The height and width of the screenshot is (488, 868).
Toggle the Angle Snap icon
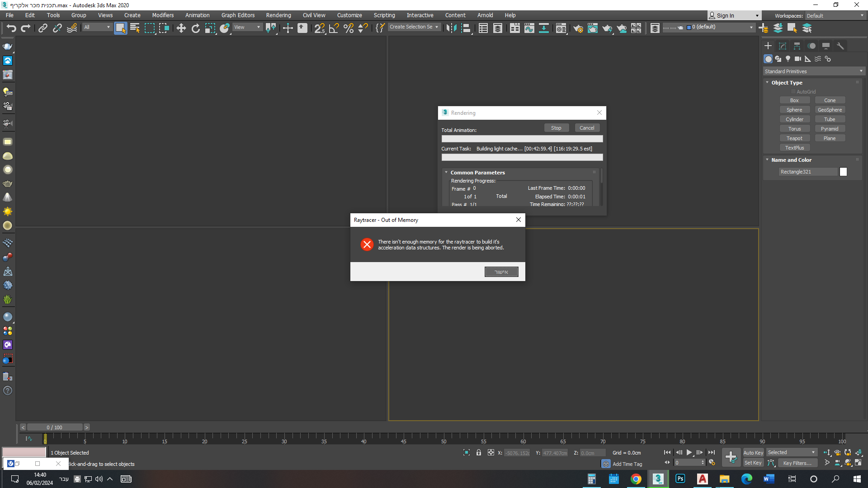[x=334, y=28]
